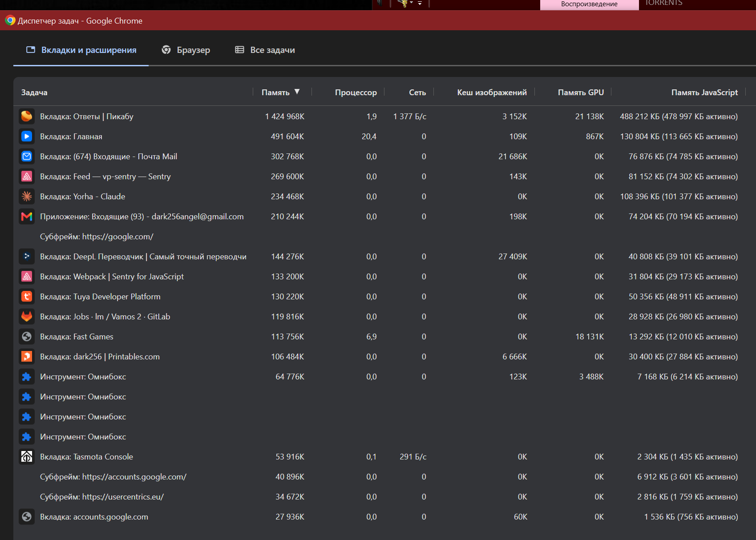Click the globe favicon for accounts.google.com row
The image size is (756, 540).
[x=27, y=517]
